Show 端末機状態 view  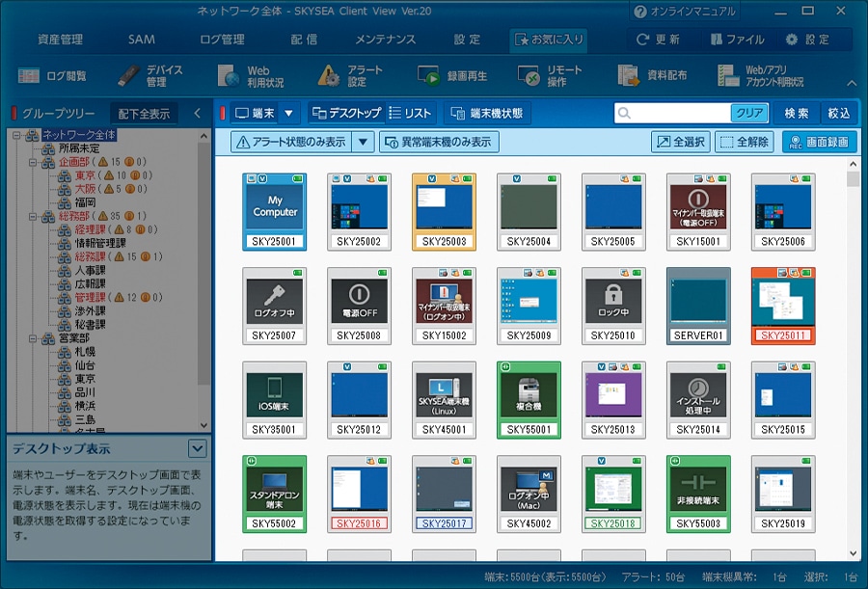(x=487, y=113)
